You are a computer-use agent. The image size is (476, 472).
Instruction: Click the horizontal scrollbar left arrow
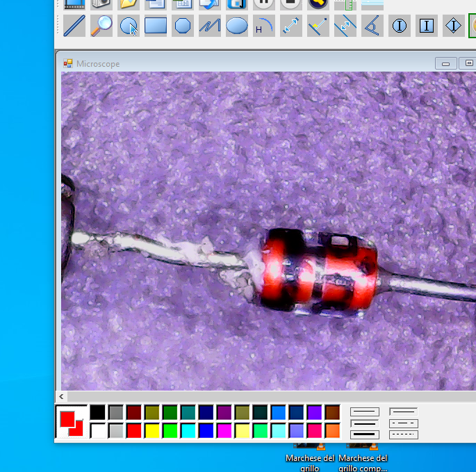(62, 397)
